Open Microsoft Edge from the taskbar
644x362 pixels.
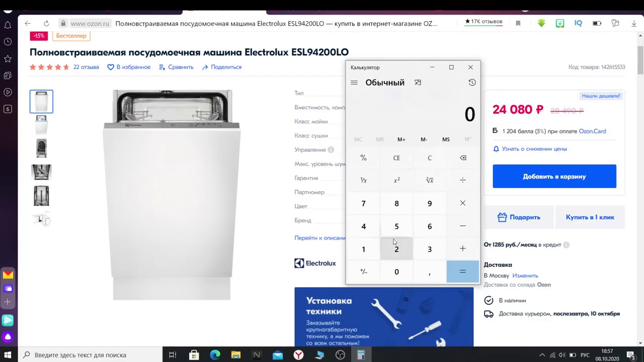pyautogui.click(x=215, y=355)
